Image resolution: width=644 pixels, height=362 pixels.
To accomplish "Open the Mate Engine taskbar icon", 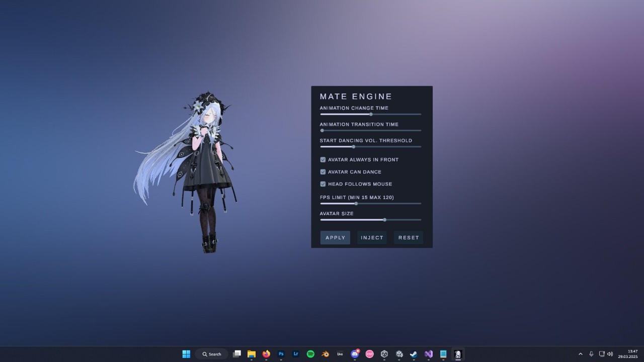I will [x=458, y=354].
